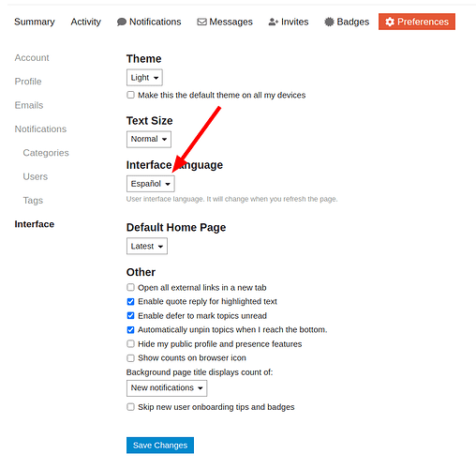
Task: Uncheck Automatically unpin topics checkbox
Action: 130,329
